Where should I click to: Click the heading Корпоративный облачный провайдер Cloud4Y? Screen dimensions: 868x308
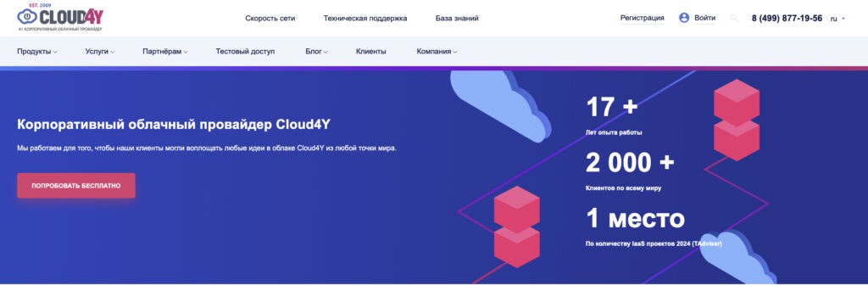pyautogui.click(x=173, y=124)
